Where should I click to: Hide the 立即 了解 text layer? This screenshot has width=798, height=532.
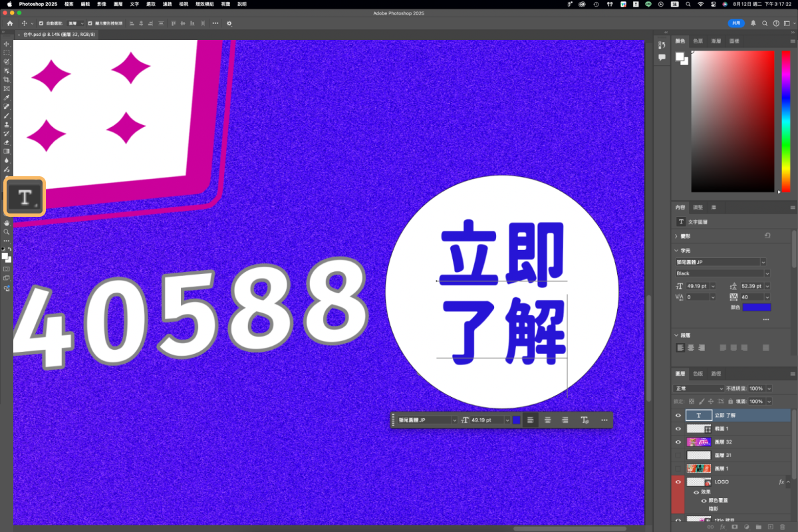pyautogui.click(x=678, y=415)
